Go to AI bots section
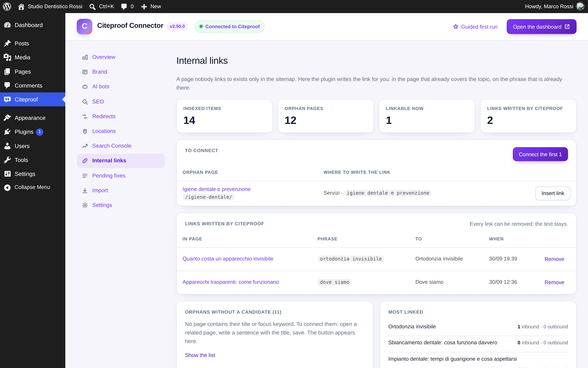This screenshot has height=368, width=588. 121,86
